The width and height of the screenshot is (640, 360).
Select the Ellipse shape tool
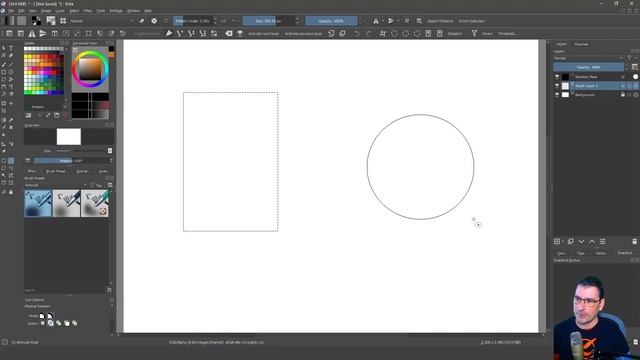click(11, 72)
